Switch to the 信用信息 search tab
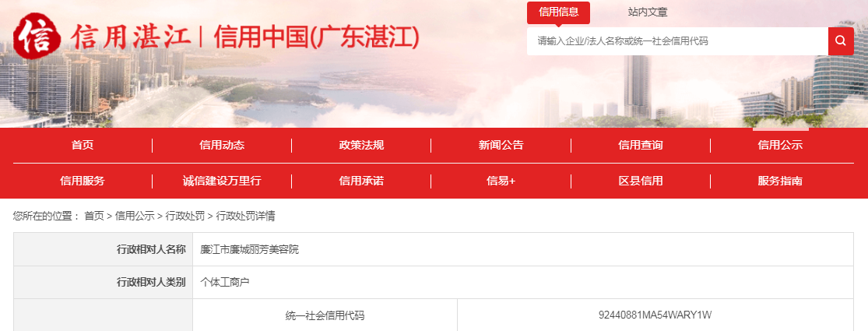 click(558, 12)
